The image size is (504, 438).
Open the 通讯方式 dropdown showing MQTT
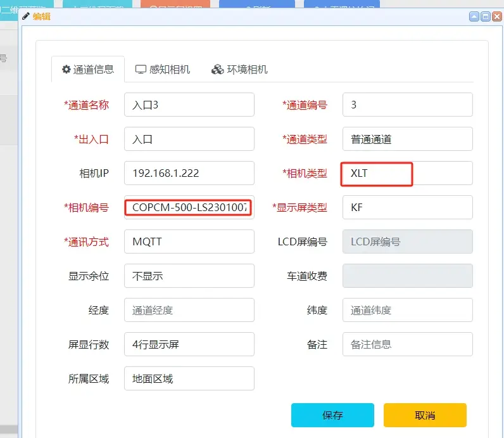189,242
